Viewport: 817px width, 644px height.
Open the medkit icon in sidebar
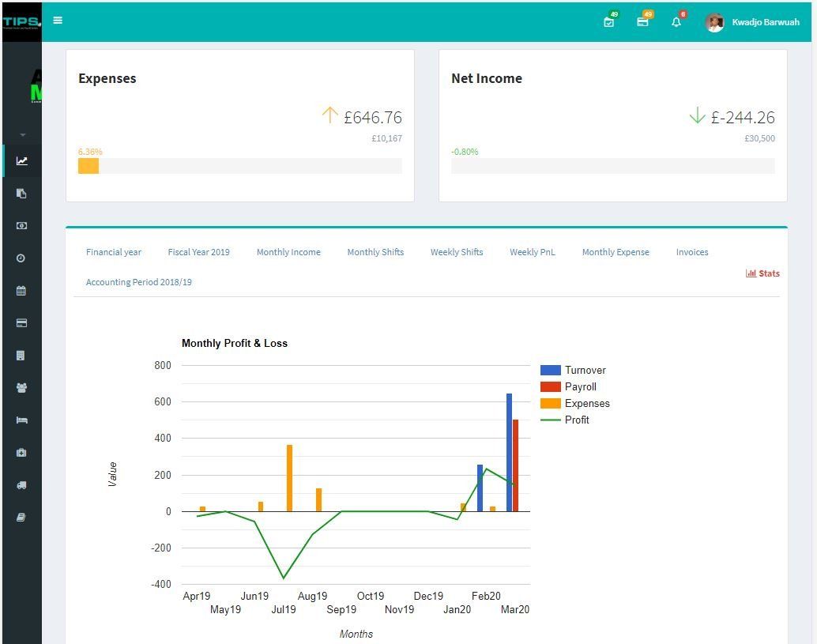click(21, 453)
